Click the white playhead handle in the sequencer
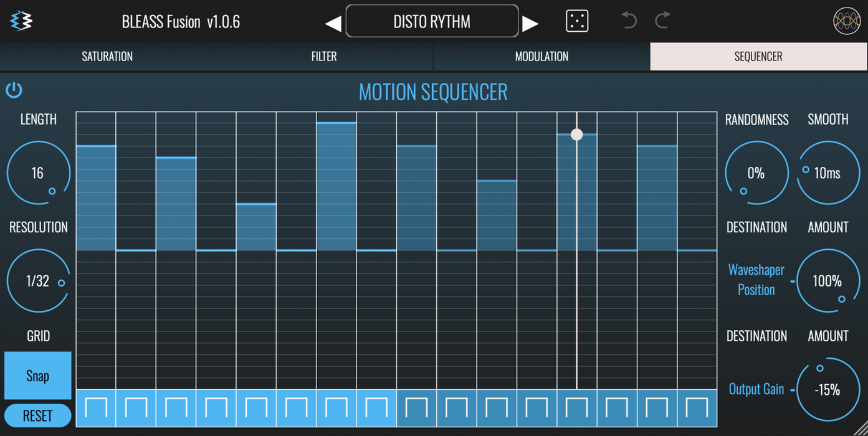This screenshot has width=868, height=436. click(x=576, y=135)
